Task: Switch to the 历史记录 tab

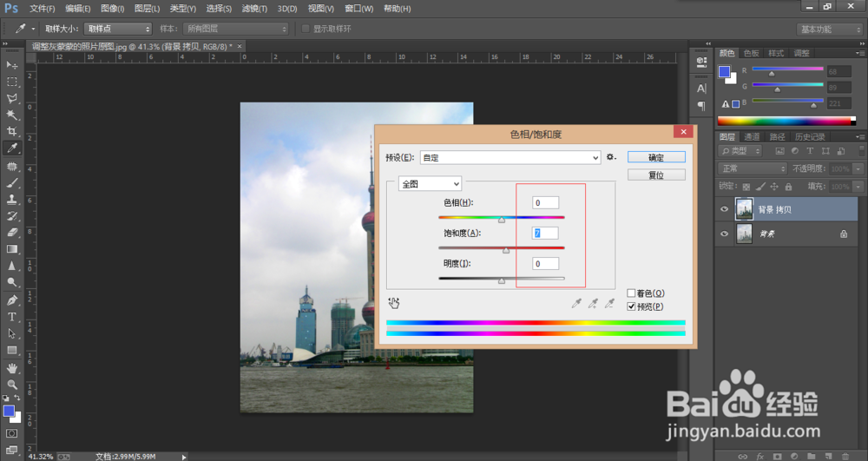Action: (810, 136)
